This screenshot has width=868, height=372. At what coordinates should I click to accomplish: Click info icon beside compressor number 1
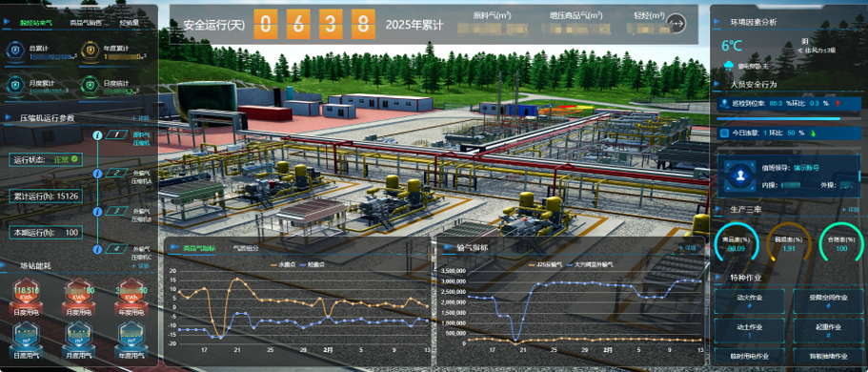(97, 134)
